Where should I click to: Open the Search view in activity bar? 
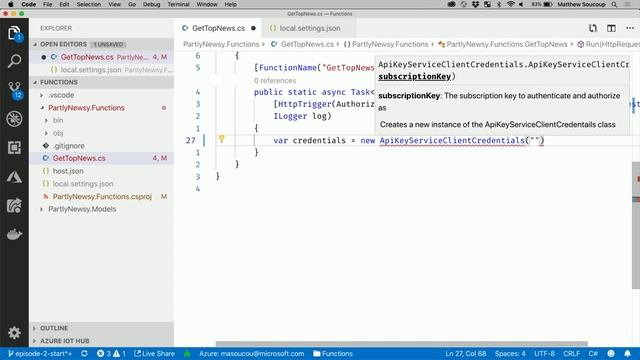14,61
